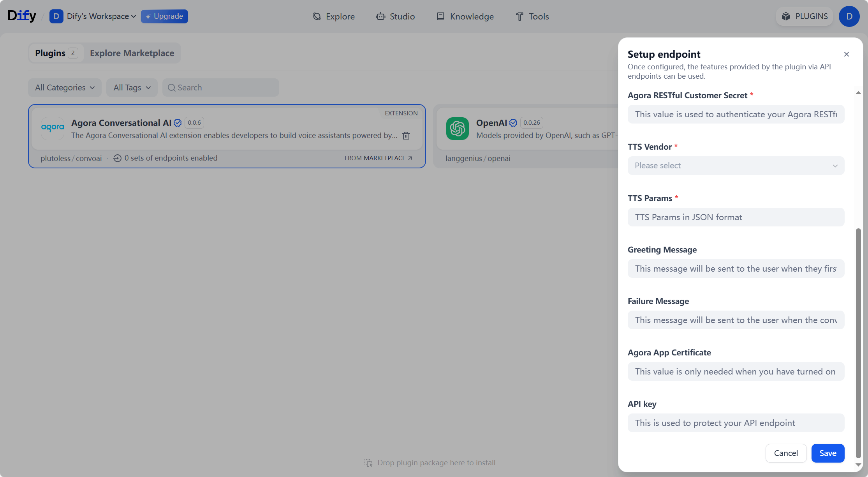Click the OpenAI plugin logo icon
This screenshot has width=868, height=477.
click(x=457, y=128)
